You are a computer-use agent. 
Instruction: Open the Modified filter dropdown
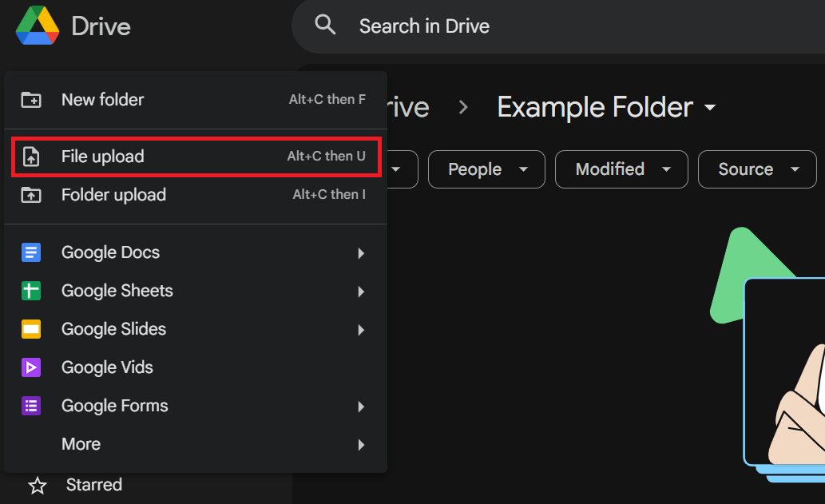621,169
